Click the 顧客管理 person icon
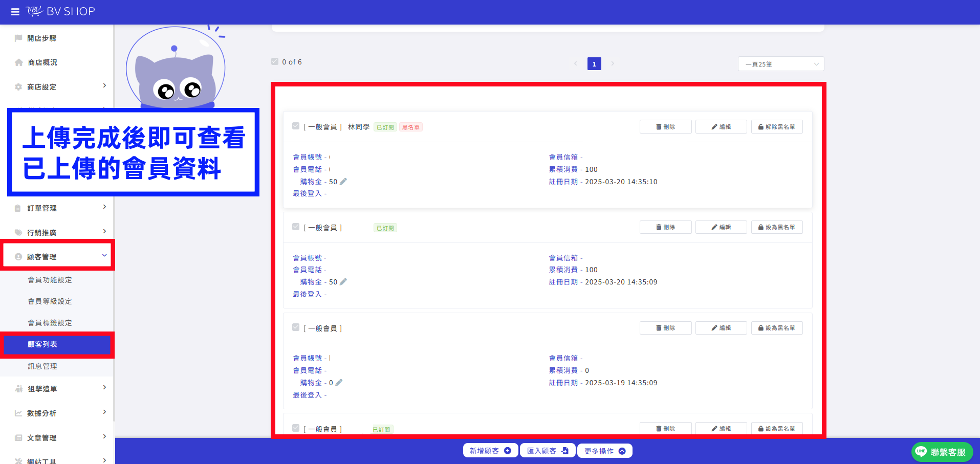The height and width of the screenshot is (464, 980). coord(18,257)
